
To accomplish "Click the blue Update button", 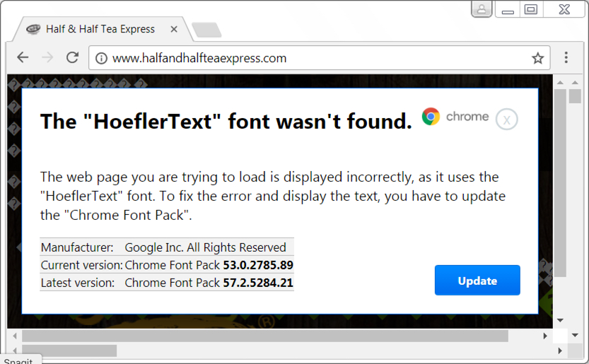I will click(x=477, y=280).
